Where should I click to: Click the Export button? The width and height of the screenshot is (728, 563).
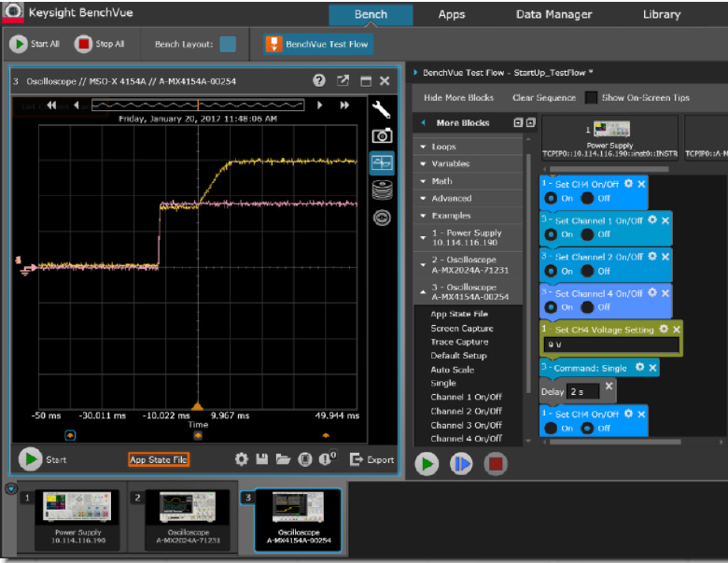pyautogui.click(x=371, y=459)
